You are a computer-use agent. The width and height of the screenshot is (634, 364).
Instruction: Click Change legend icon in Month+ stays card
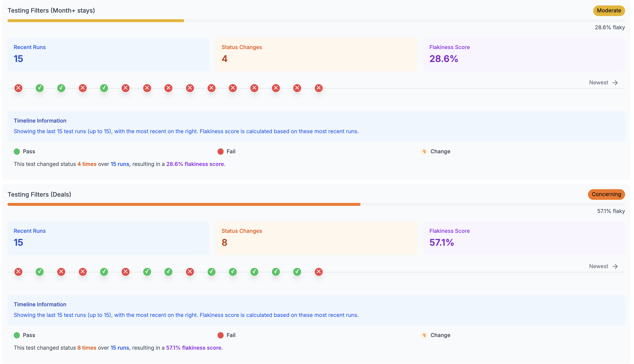[x=424, y=152]
